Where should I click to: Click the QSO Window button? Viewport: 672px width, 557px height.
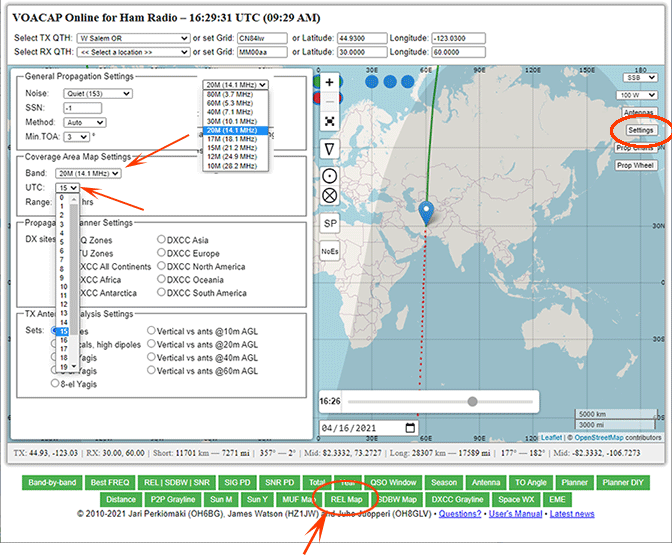click(x=393, y=482)
